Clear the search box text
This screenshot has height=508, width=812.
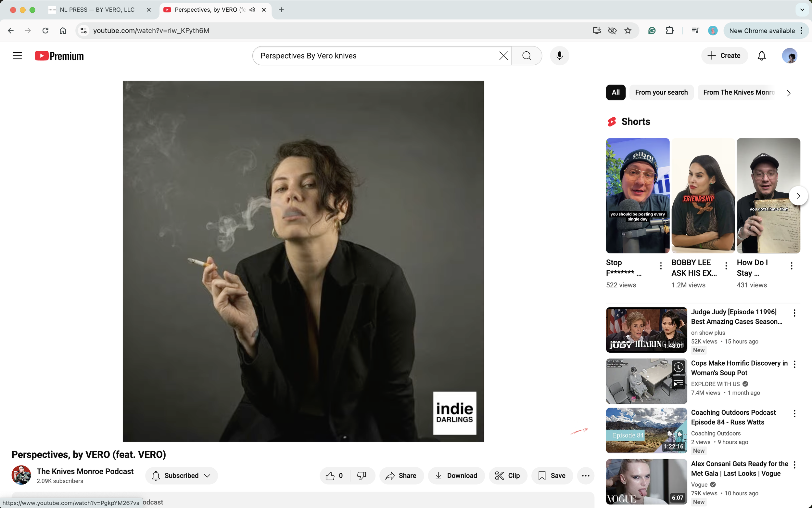[x=503, y=56]
